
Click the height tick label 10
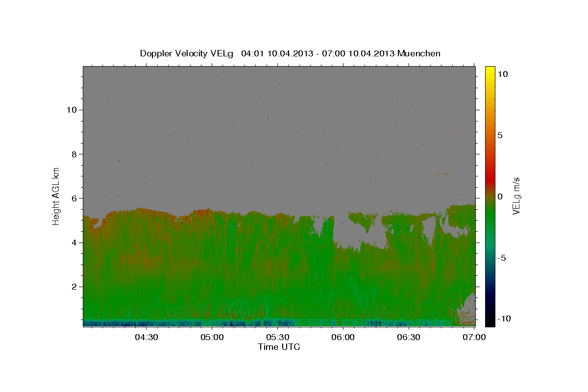pyautogui.click(x=71, y=110)
